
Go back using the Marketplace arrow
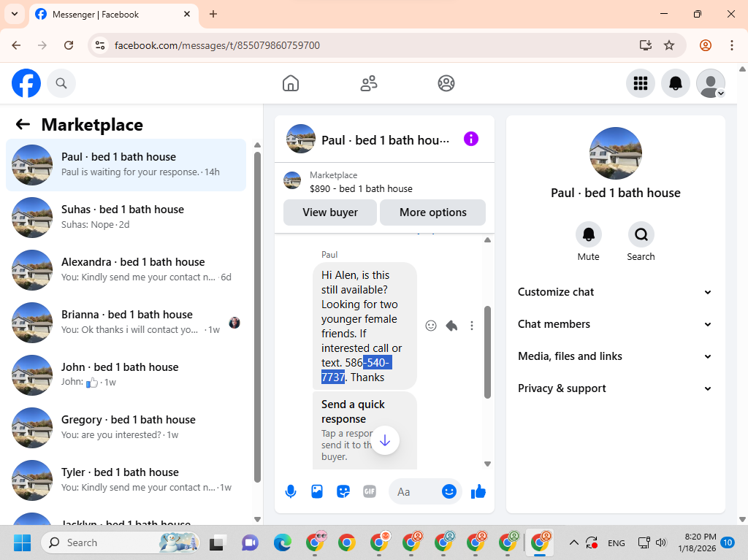point(23,125)
